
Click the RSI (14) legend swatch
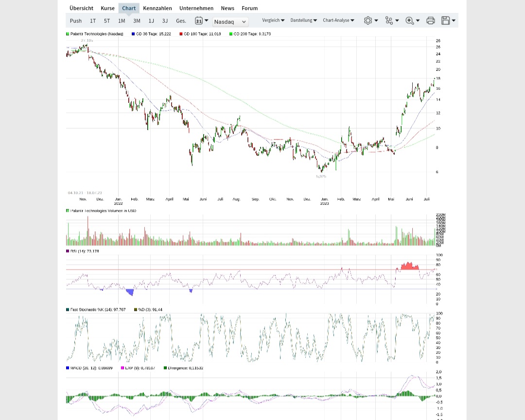68,251
